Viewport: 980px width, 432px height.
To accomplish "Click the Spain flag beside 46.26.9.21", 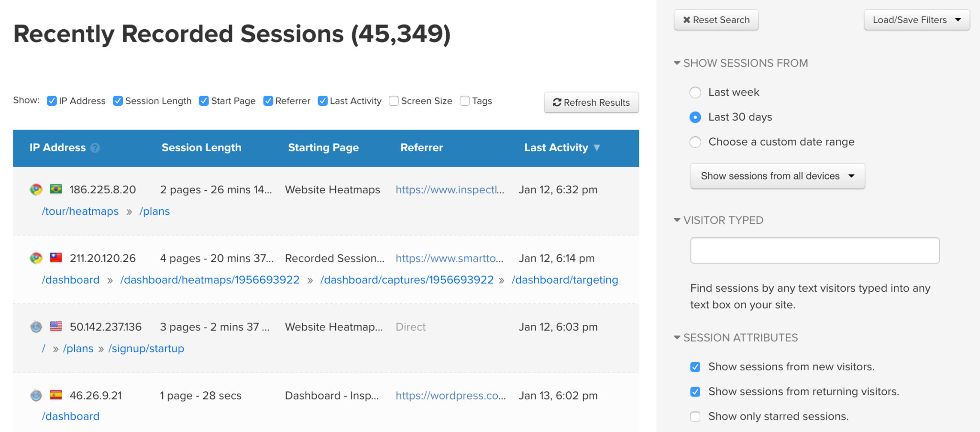I will point(56,395).
